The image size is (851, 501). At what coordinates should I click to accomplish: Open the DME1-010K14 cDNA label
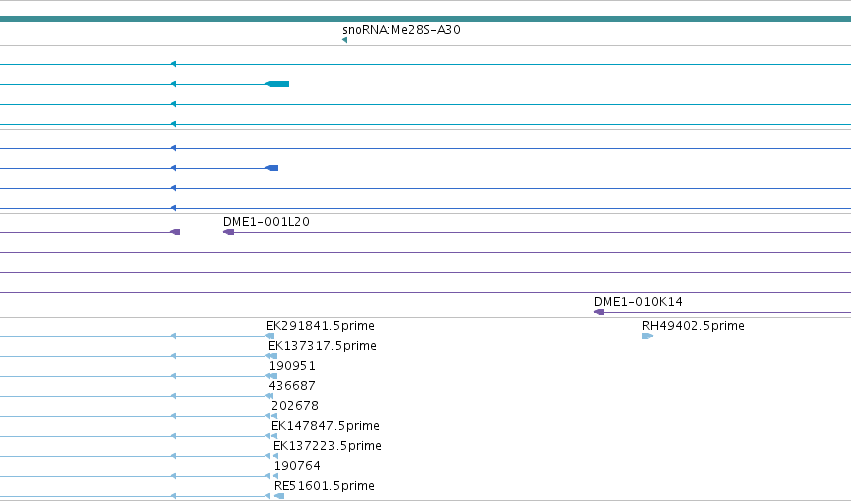[638, 301]
